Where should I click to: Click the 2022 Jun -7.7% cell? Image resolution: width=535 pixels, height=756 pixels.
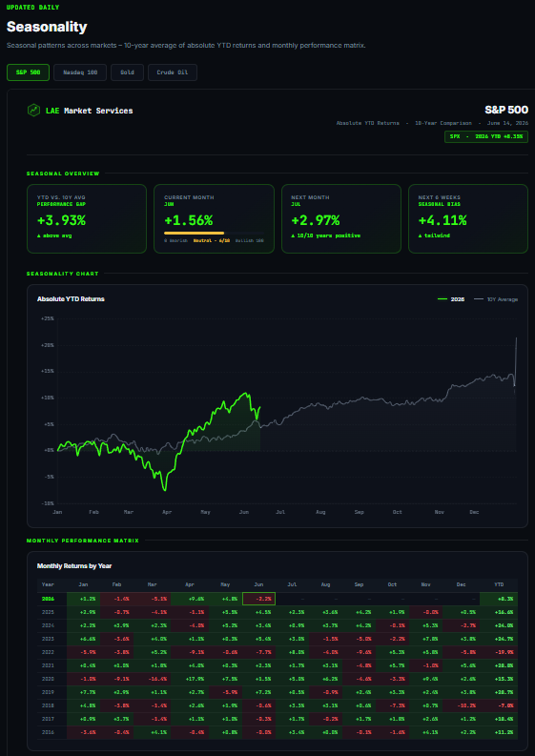pos(258,652)
